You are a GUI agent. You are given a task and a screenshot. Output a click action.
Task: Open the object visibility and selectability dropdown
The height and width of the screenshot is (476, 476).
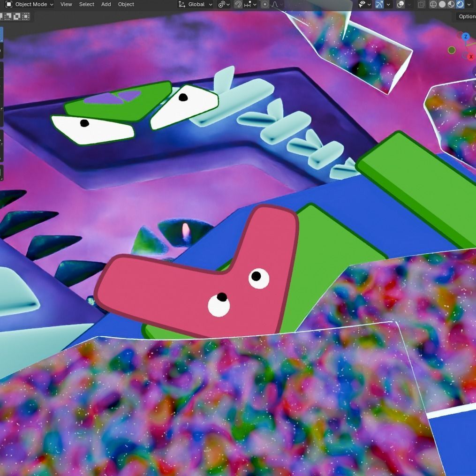pos(364,4)
